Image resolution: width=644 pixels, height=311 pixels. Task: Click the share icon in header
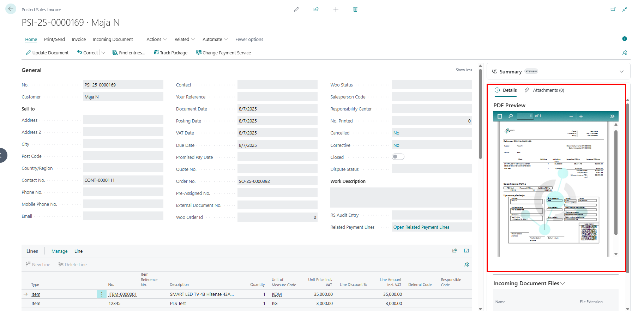click(316, 9)
